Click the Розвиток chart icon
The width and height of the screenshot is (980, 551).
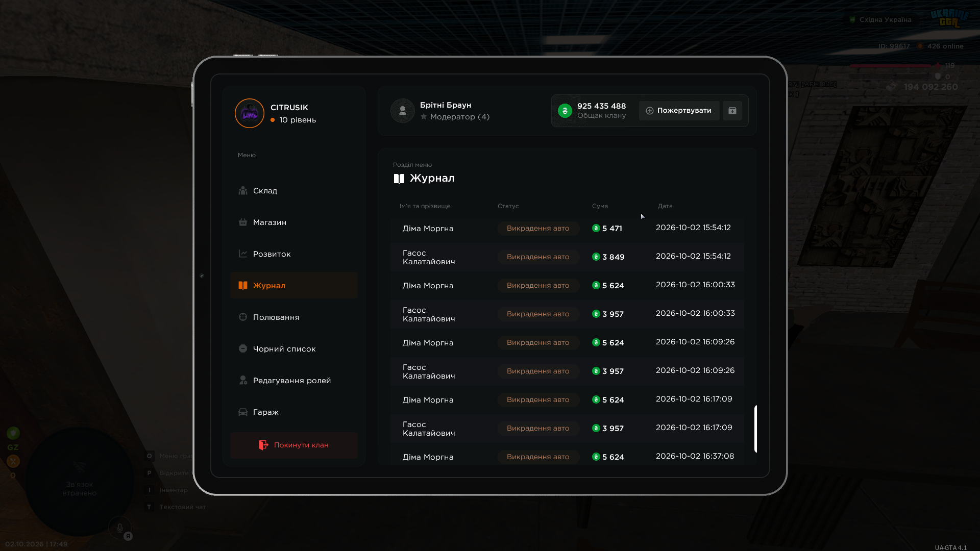pyautogui.click(x=243, y=254)
